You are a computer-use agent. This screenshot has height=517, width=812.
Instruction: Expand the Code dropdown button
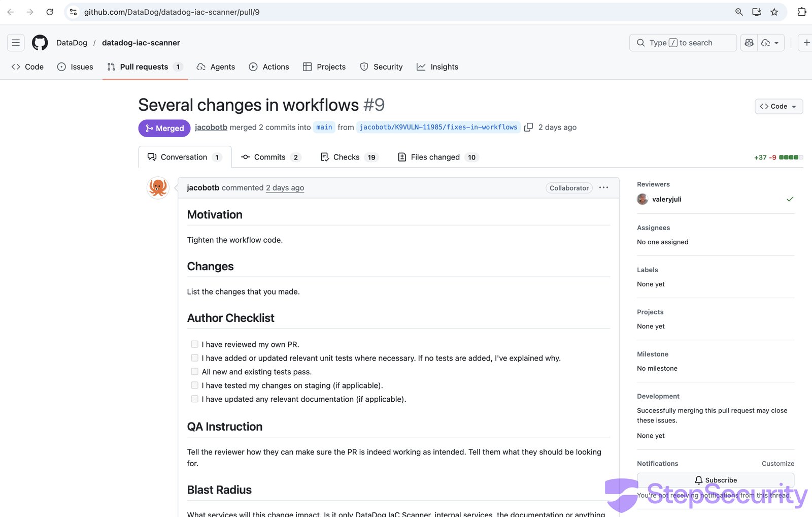tap(779, 106)
